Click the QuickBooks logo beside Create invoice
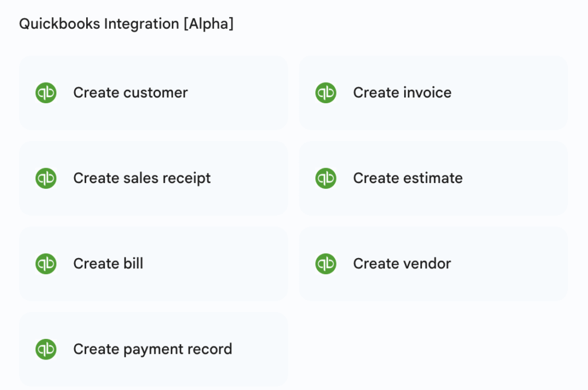The image size is (588, 390). (326, 93)
